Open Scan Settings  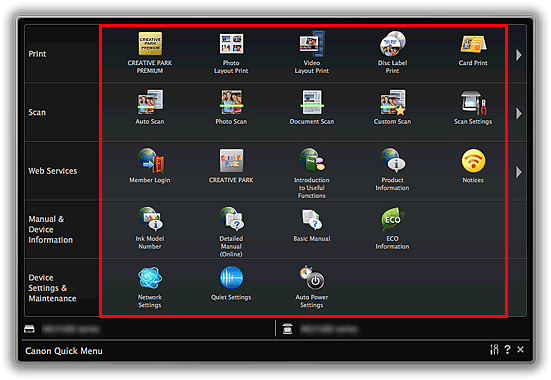pyautogui.click(x=473, y=107)
